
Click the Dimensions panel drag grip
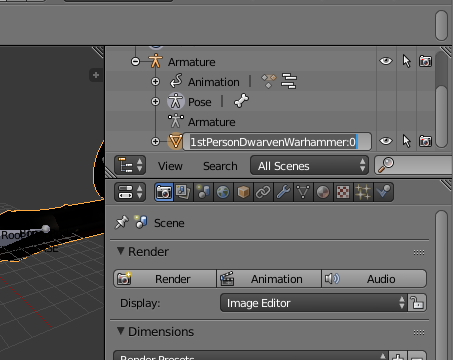(419, 332)
